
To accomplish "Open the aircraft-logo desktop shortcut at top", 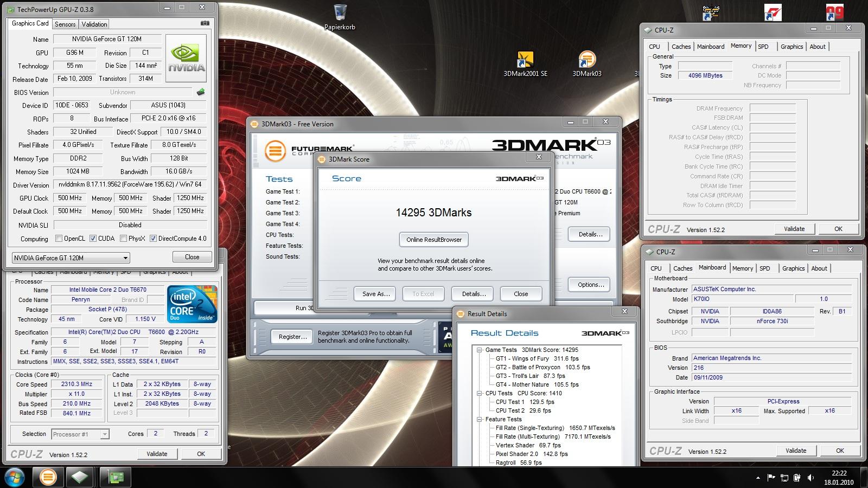I will pos(711,12).
